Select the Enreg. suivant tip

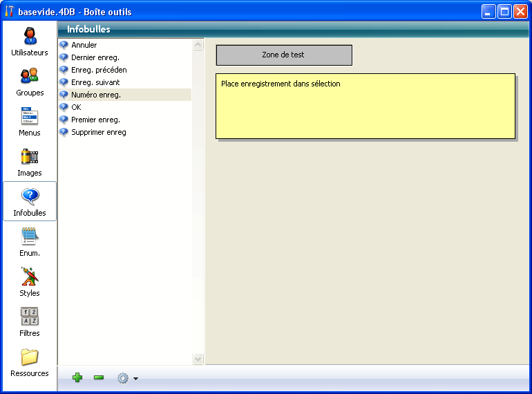[125, 82]
